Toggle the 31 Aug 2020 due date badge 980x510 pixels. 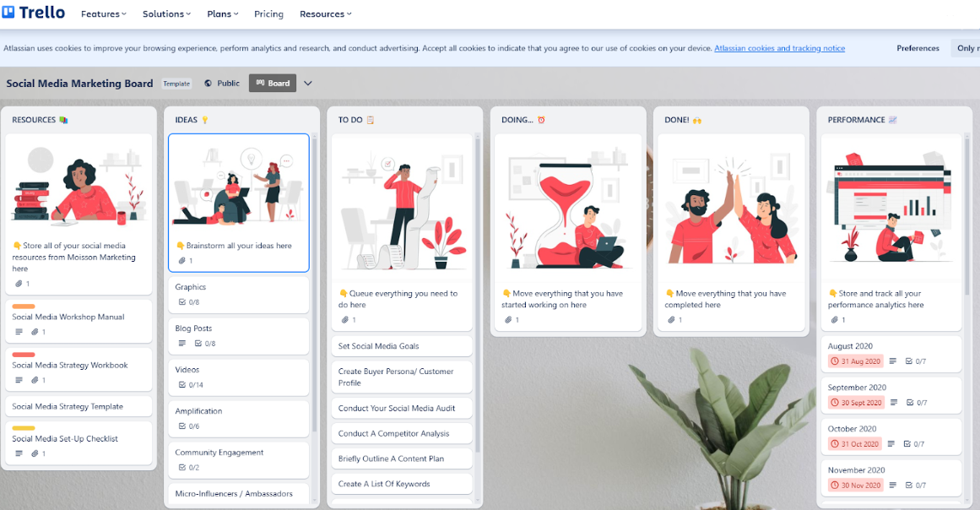(855, 361)
